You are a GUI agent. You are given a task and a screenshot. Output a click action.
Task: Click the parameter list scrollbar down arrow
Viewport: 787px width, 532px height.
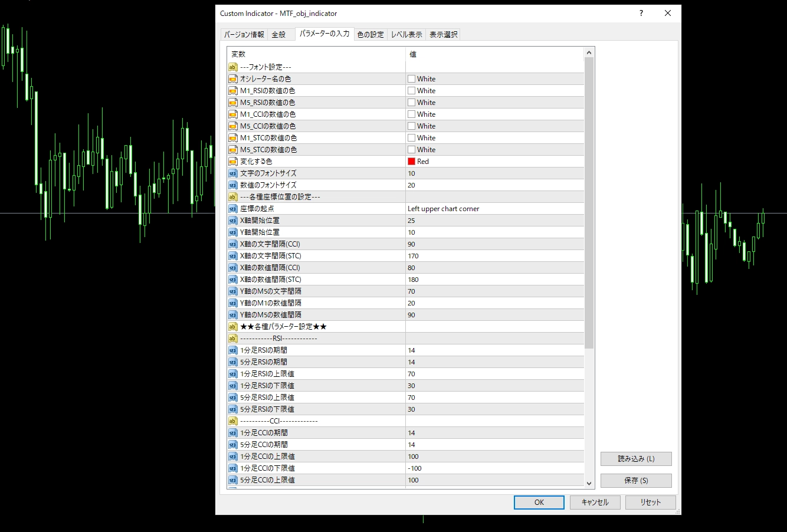click(x=589, y=483)
